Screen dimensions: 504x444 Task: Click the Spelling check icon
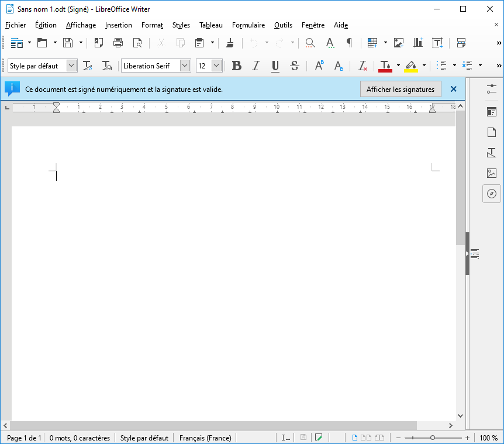pyautogui.click(x=330, y=43)
